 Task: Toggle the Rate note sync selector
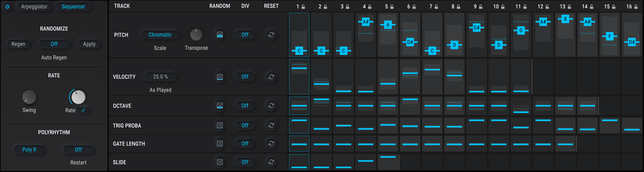[84, 110]
